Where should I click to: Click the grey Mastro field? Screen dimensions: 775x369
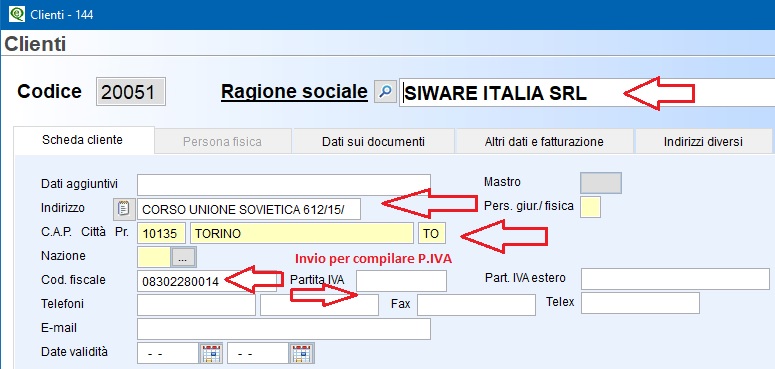(x=601, y=183)
